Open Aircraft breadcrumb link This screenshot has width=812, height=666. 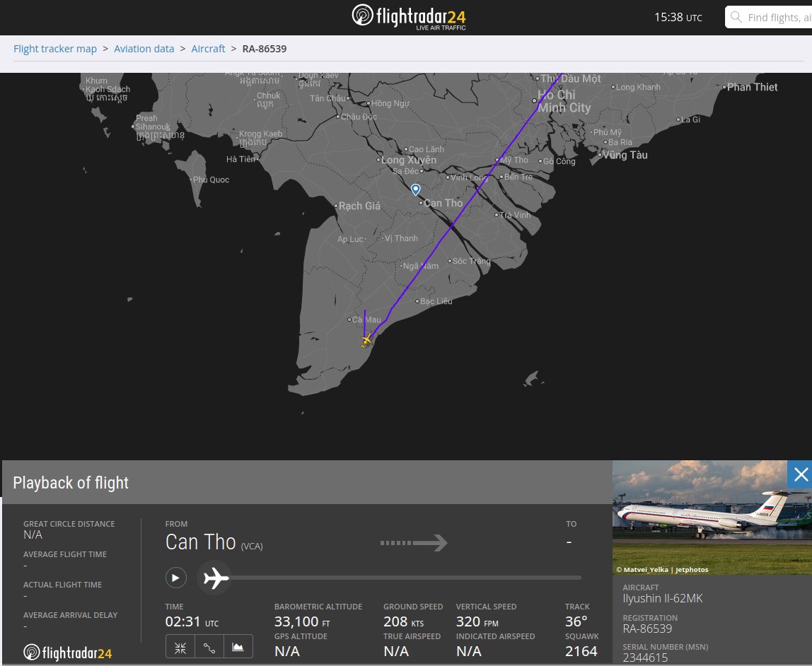(208, 49)
